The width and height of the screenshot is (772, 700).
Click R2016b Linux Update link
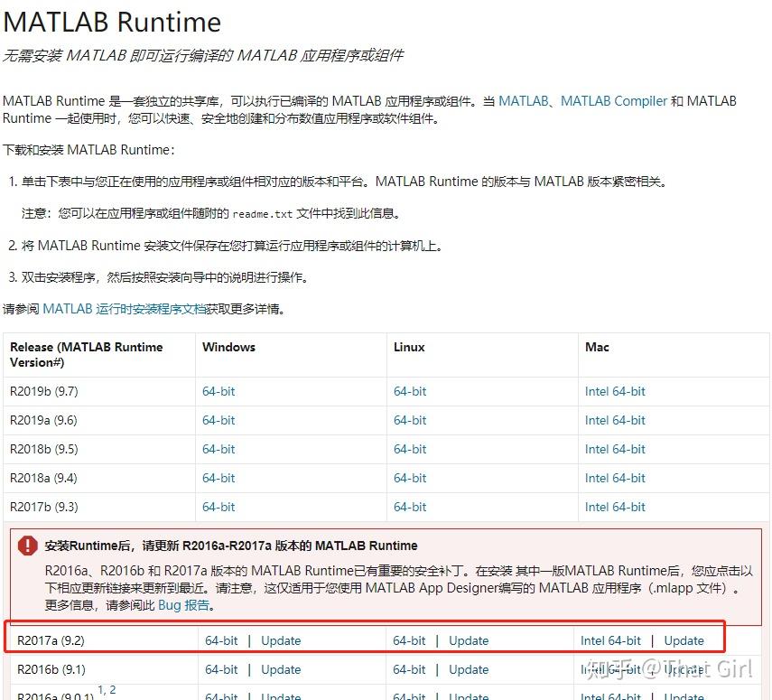469,670
